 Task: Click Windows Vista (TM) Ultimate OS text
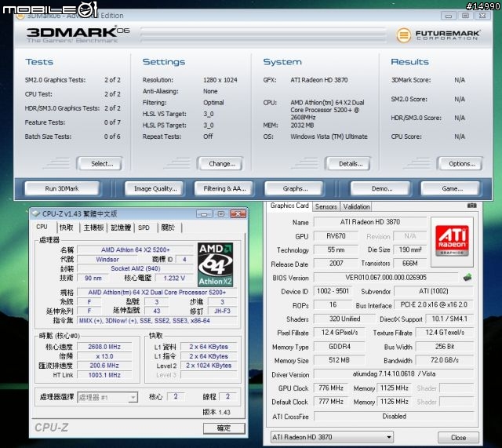pos(329,137)
